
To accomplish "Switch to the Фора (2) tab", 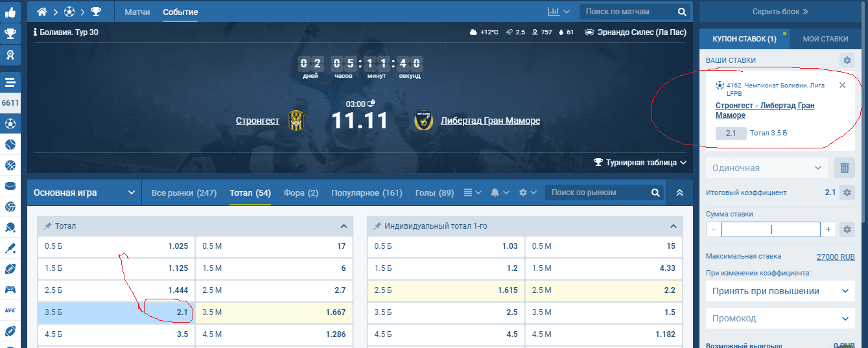I will [301, 192].
